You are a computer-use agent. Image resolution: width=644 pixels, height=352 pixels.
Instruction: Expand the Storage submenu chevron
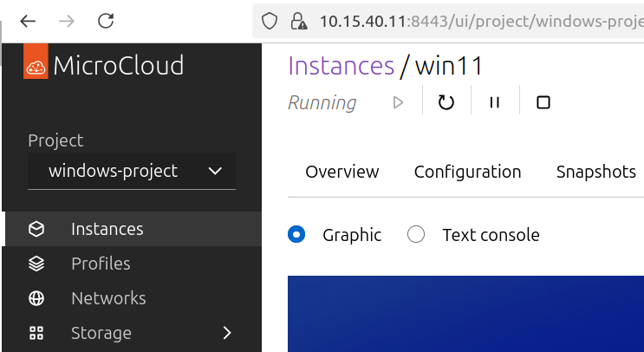coord(227,333)
